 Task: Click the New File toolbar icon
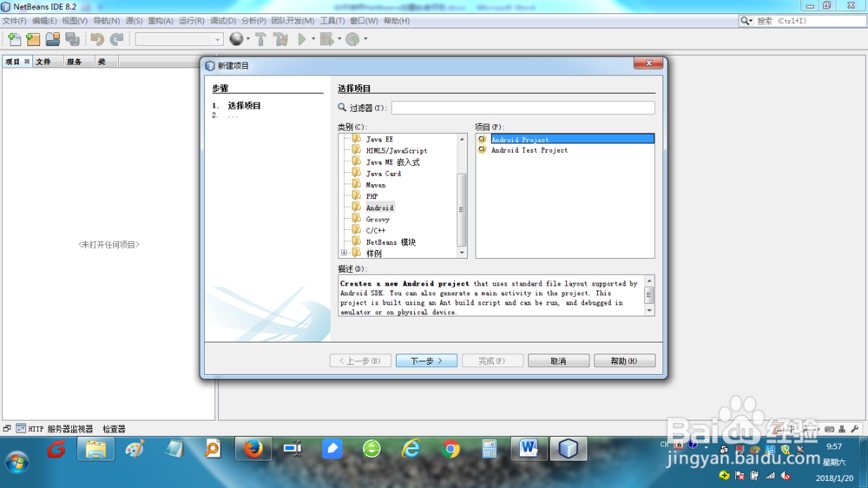(x=14, y=39)
